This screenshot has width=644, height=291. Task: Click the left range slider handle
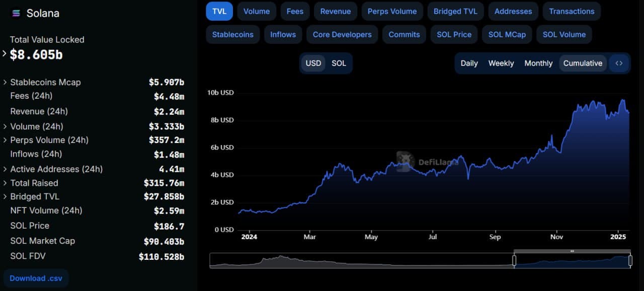[514, 260]
